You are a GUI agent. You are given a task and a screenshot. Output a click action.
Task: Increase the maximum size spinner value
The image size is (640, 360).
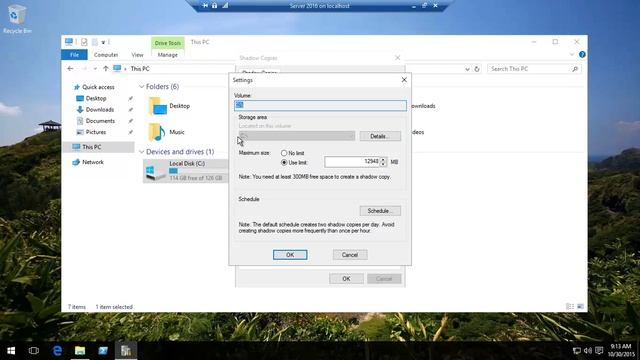[383, 160]
